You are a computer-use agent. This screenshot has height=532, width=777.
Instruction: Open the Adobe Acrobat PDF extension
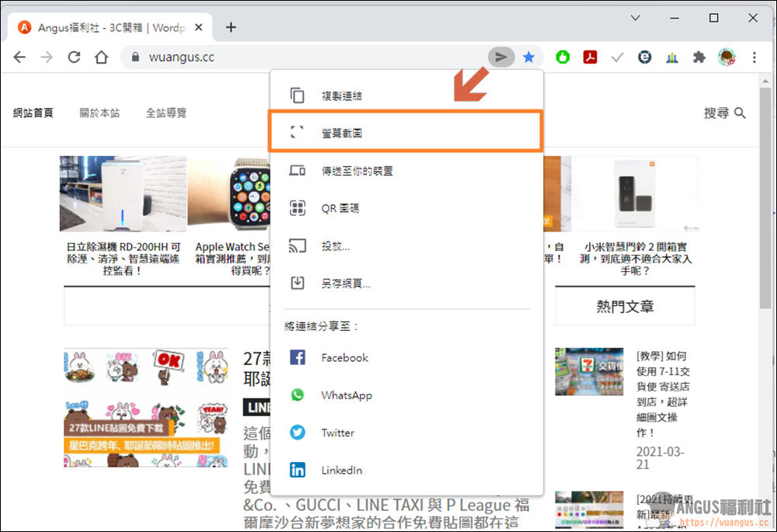[590, 57]
